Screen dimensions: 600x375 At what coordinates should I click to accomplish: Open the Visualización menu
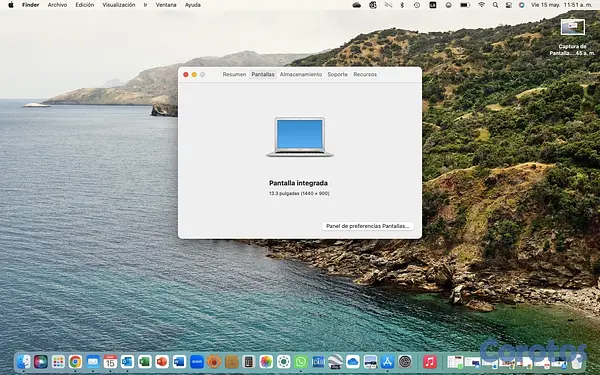point(119,5)
